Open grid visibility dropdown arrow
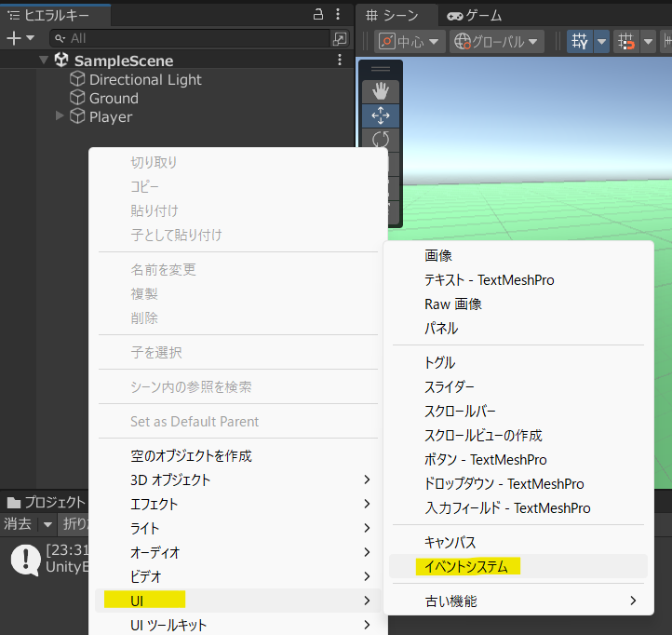 [x=601, y=42]
